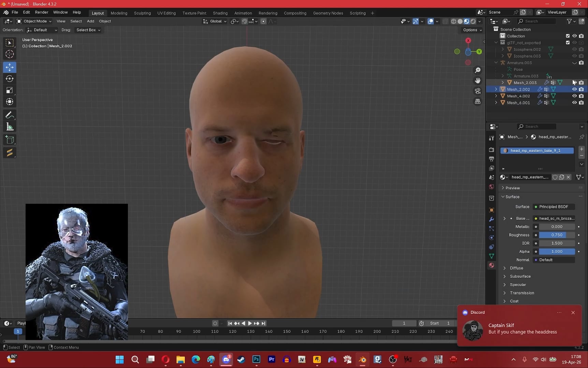The image size is (588, 368).
Task: Click the Options button in the viewport header
Action: coord(472,30)
